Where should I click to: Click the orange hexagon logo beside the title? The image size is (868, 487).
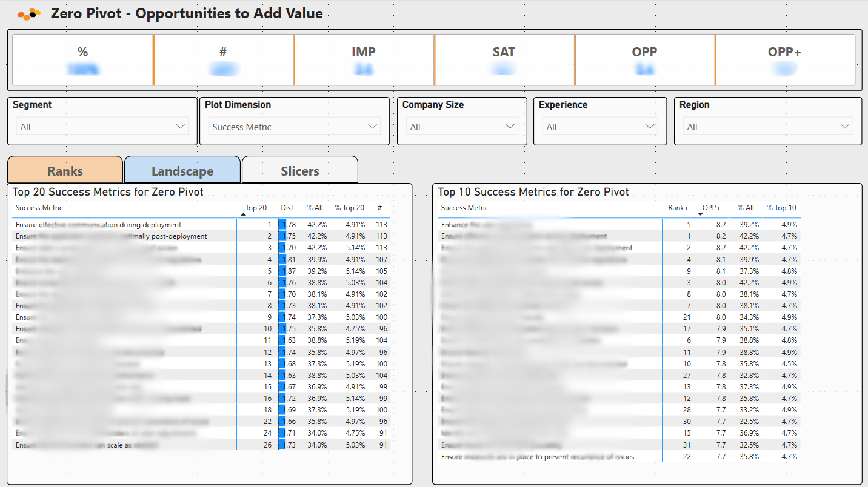tap(28, 13)
